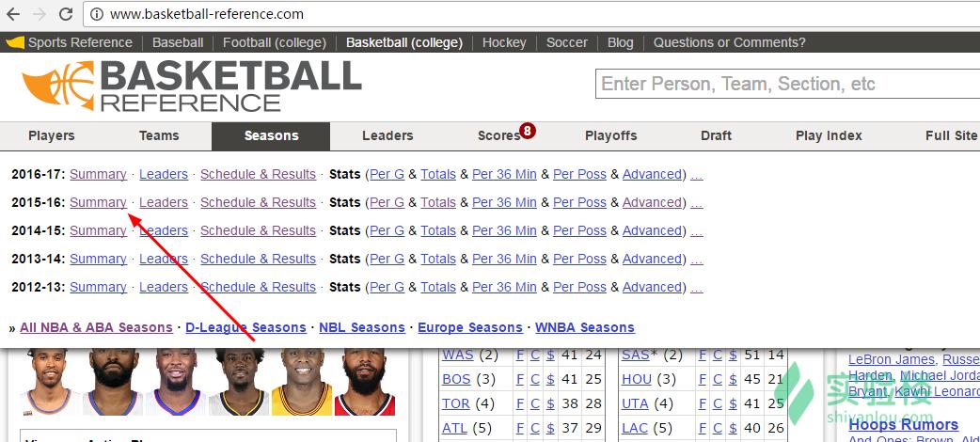Click the Basketball Reference logo
This screenshot has height=442, width=980.
point(192,86)
